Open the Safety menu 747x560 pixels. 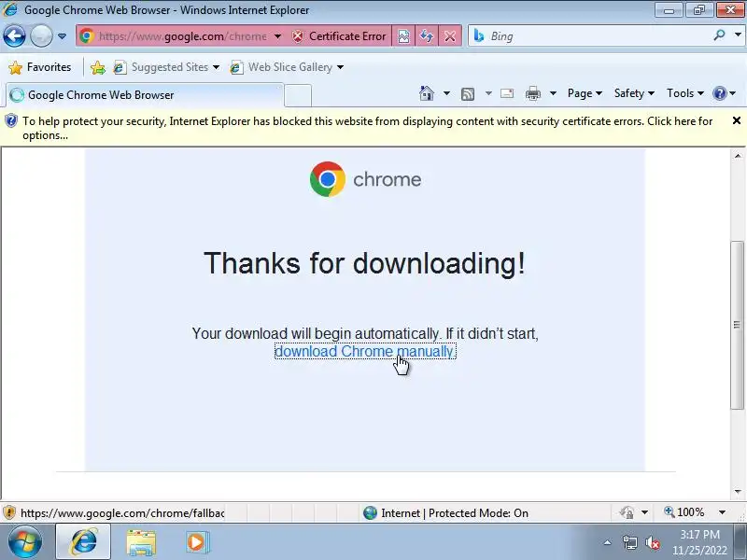(634, 93)
